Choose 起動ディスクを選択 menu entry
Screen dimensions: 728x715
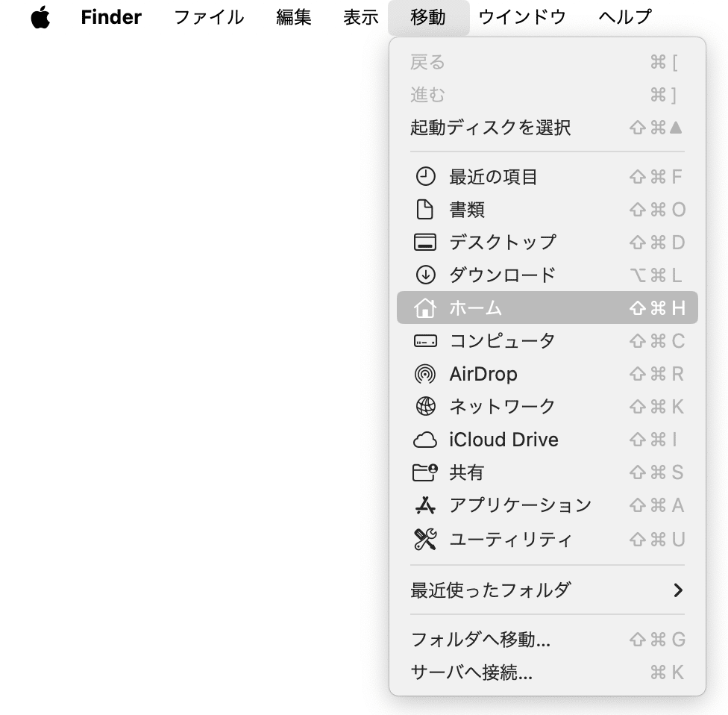(x=547, y=128)
